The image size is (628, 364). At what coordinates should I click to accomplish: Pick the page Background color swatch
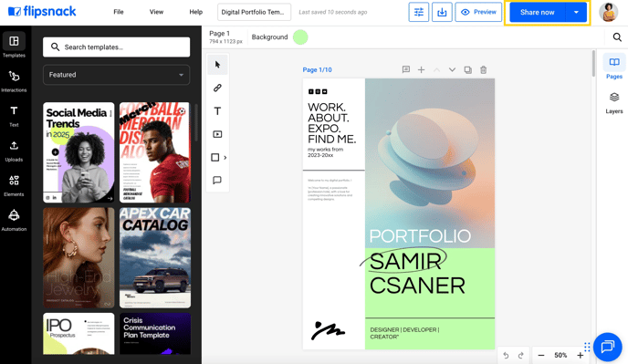point(300,37)
